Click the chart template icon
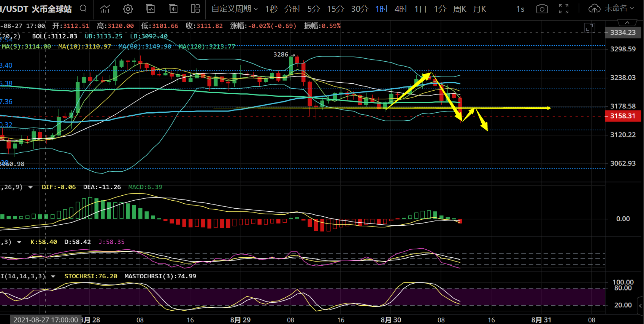Viewport: 644px width, 324px height. coord(151,9)
